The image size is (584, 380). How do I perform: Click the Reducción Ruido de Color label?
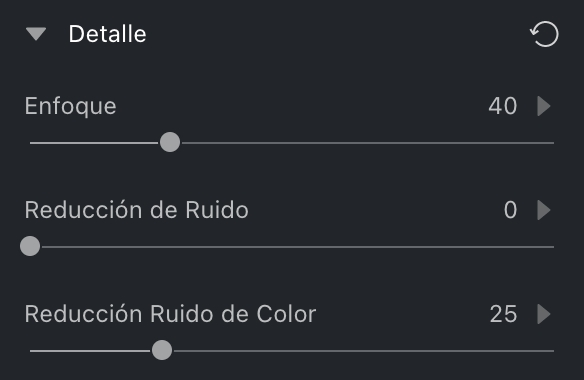tap(170, 314)
